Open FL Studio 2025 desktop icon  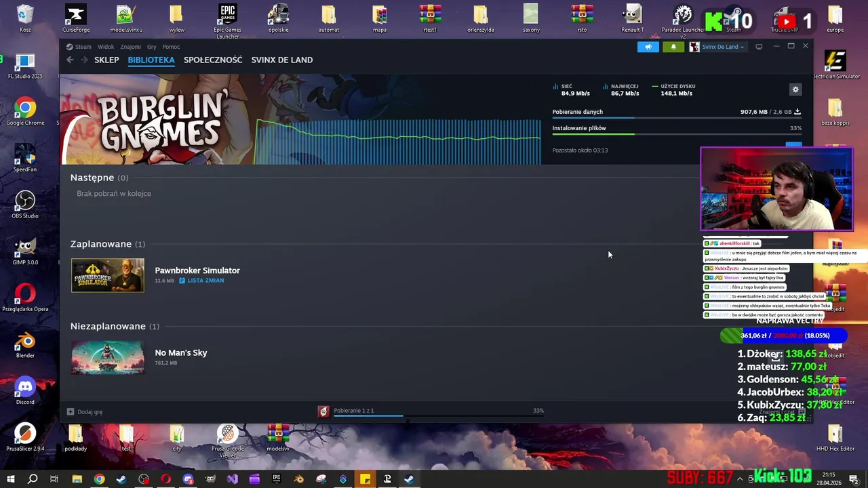pos(25,66)
